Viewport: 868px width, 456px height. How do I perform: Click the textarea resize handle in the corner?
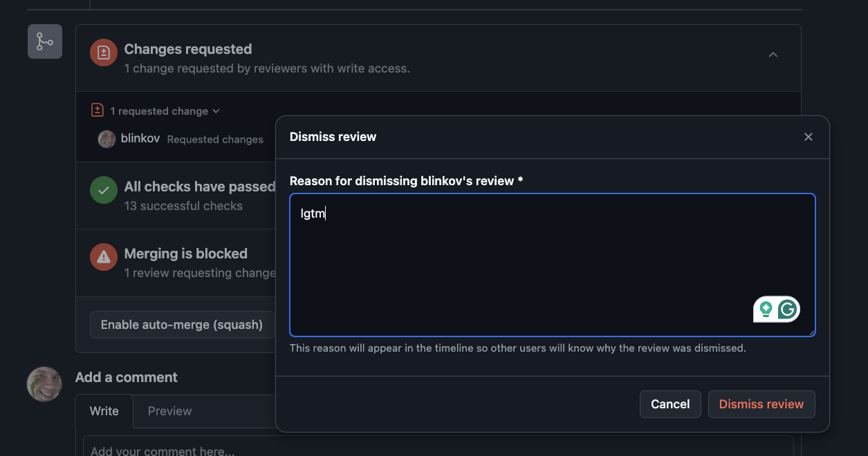click(811, 333)
